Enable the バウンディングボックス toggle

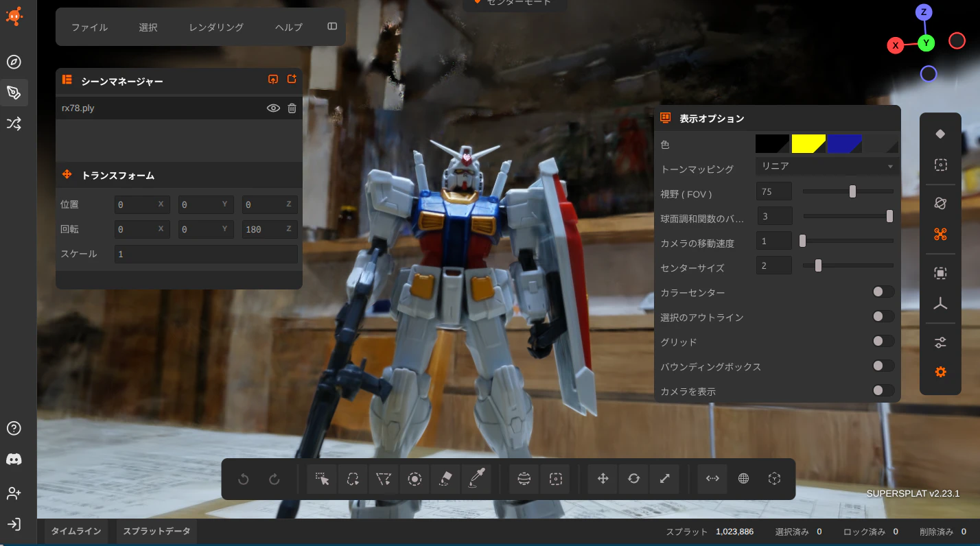click(x=883, y=366)
